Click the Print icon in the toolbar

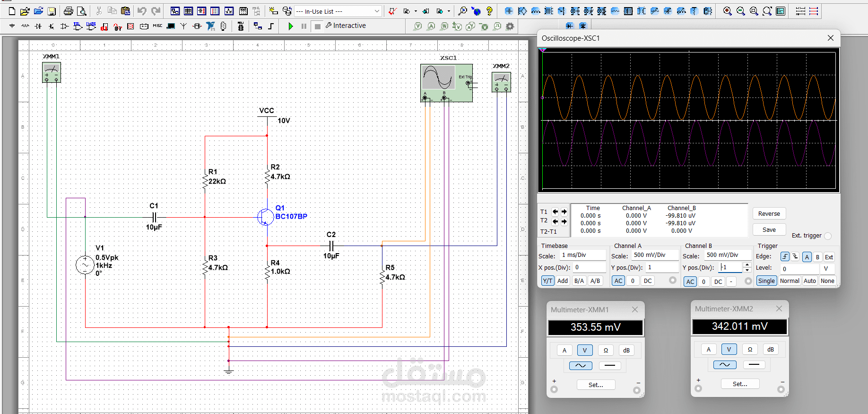click(x=69, y=11)
